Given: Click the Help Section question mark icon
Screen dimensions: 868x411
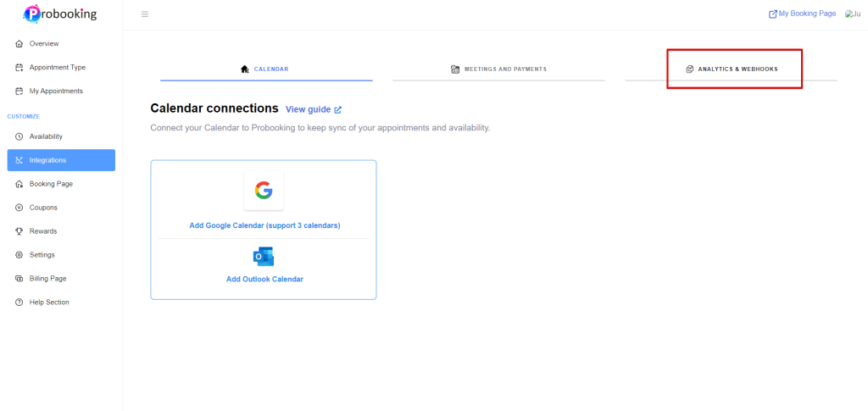Looking at the screenshot, I should click(x=19, y=303).
